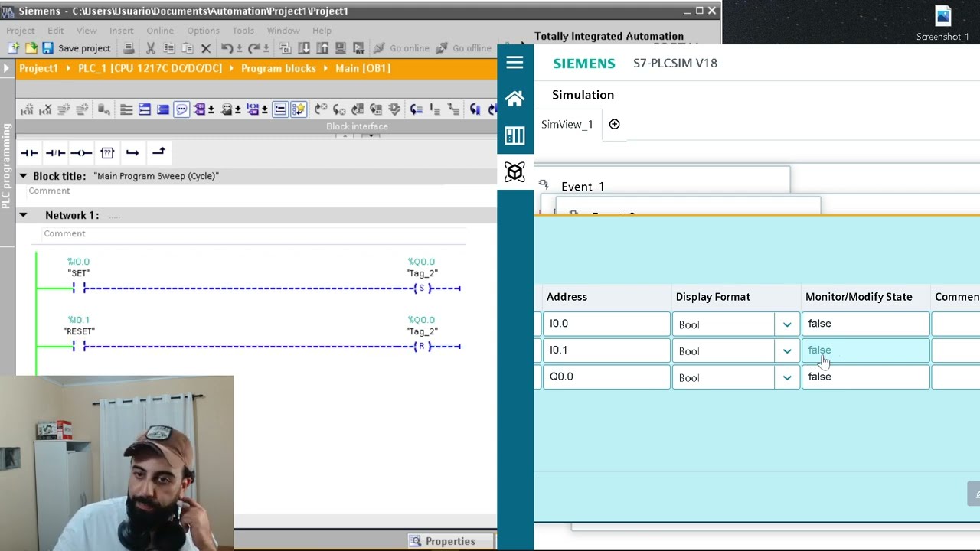Image resolution: width=980 pixels, height=551 pixels.
Task: Click the Open project folder icon
Action: coord(31,48)
